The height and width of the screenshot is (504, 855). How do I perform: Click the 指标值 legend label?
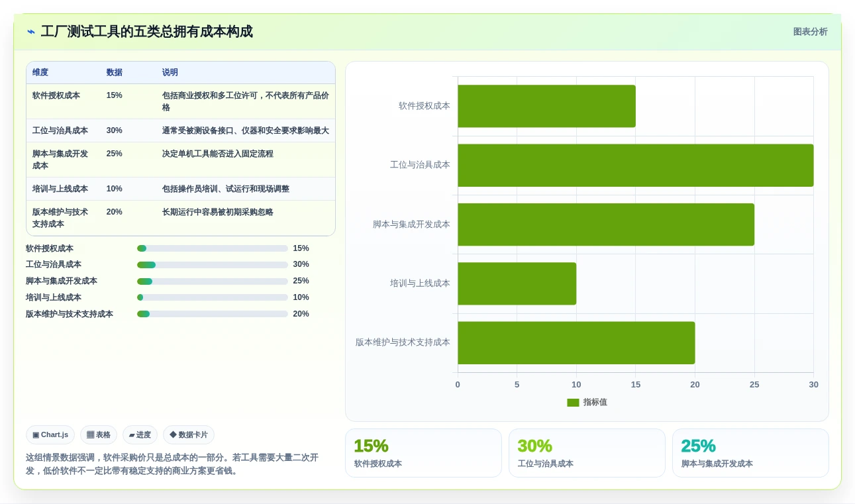[595, 403]
